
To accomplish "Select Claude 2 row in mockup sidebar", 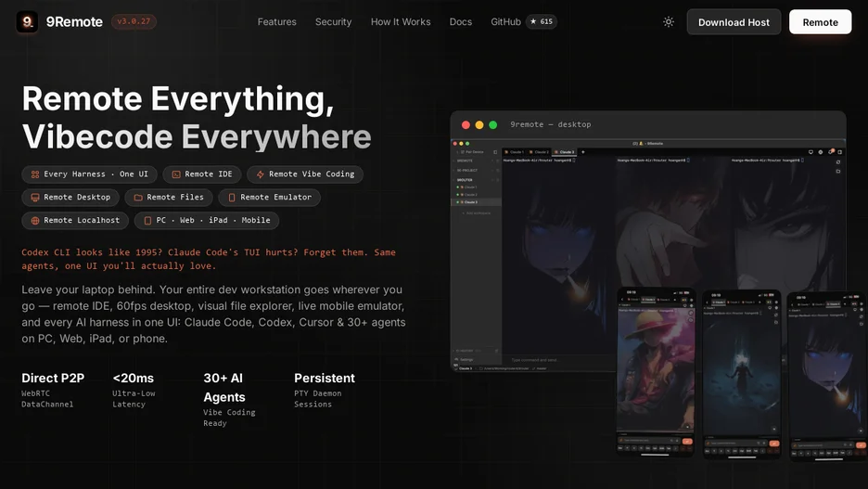I will click(x=476, y=194).
